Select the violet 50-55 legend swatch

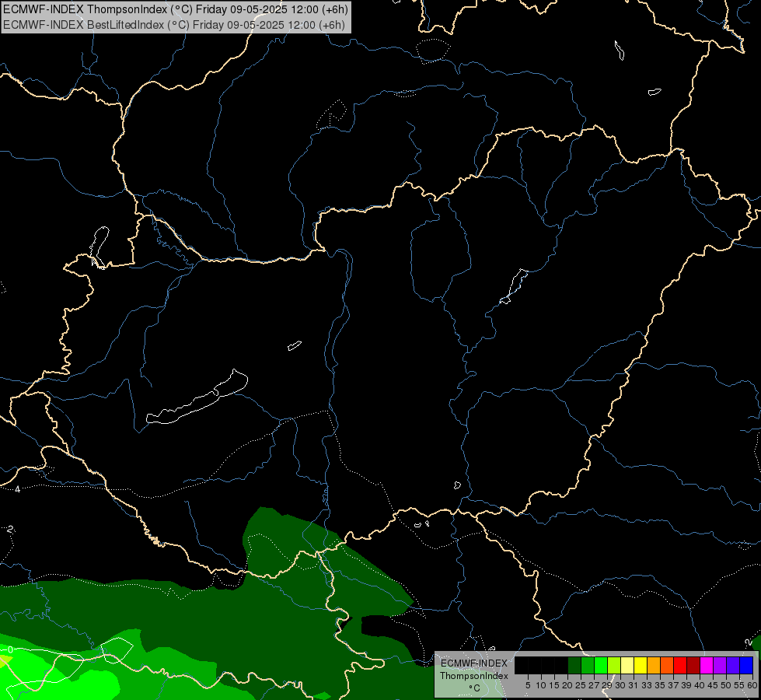click(733, 665)
